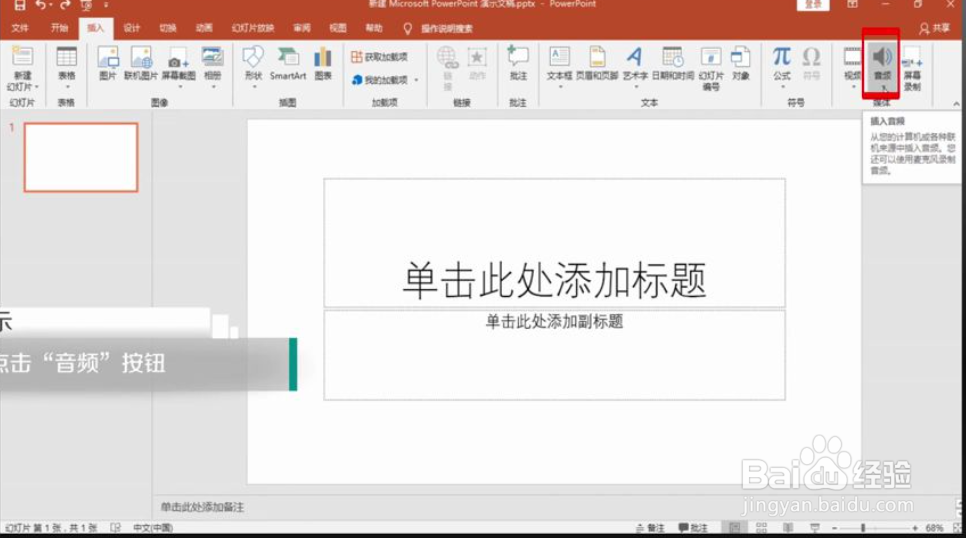The width and height of the screenshot is (966, 538).
Task: Expand the 我的加载项 dropdown arrow
Action: [416, 80]
